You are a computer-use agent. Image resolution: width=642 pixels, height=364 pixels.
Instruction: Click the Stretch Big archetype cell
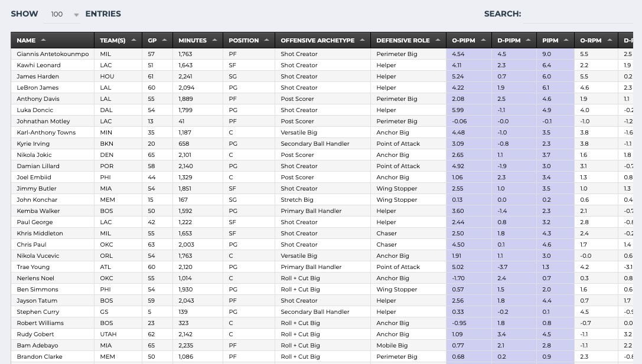[x=322, y=199]
